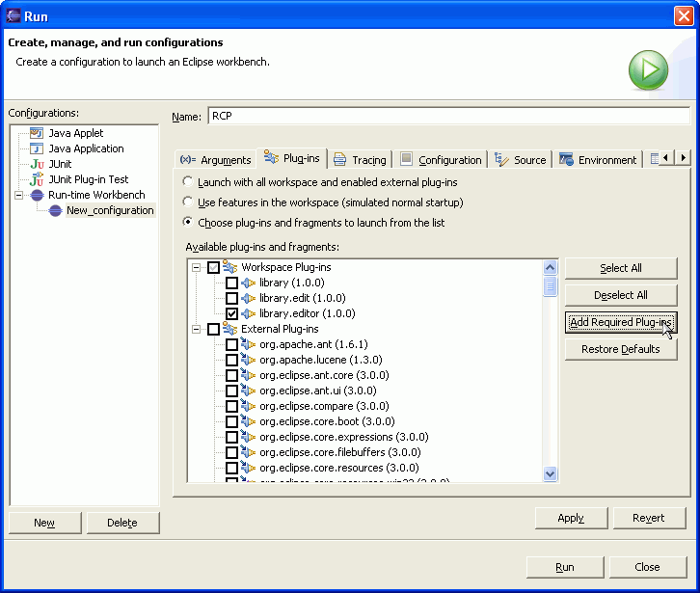
Task: Click the green Run arrow icon in header
Action: click(648, 70)
